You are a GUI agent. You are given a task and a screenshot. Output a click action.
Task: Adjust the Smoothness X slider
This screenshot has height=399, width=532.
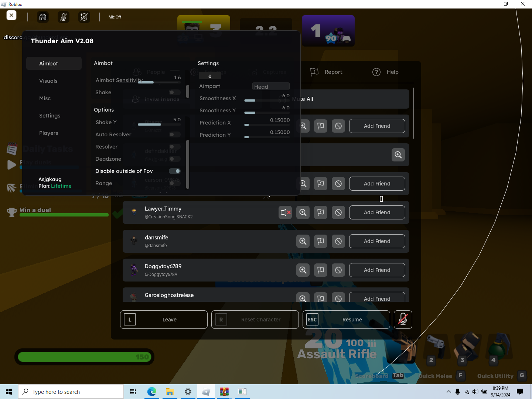pos(267,100)
